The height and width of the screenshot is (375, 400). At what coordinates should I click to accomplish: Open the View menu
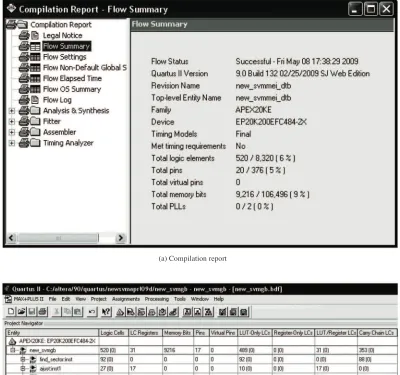(80, 299)
